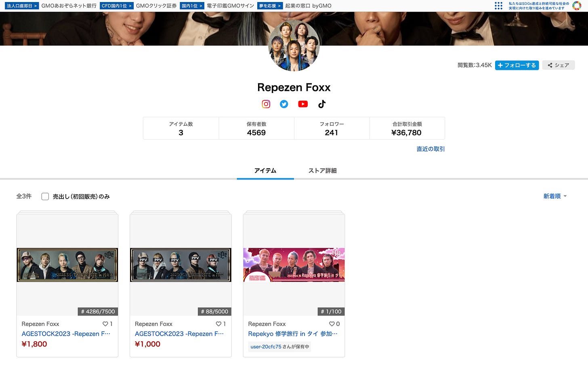Like the Repekyo 修学旅行 item heart
The height and width of the screenshot is (368, 588).
pyautogui.click(x=332, y=324)
